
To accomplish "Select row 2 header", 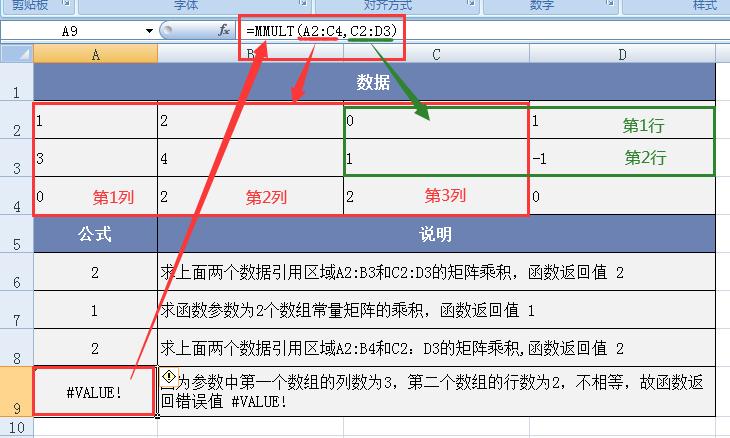I will coord(16,120).
